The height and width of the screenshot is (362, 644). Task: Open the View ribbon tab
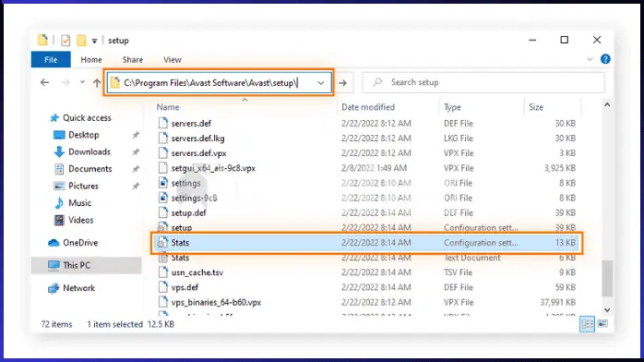[x=173, y=60]
